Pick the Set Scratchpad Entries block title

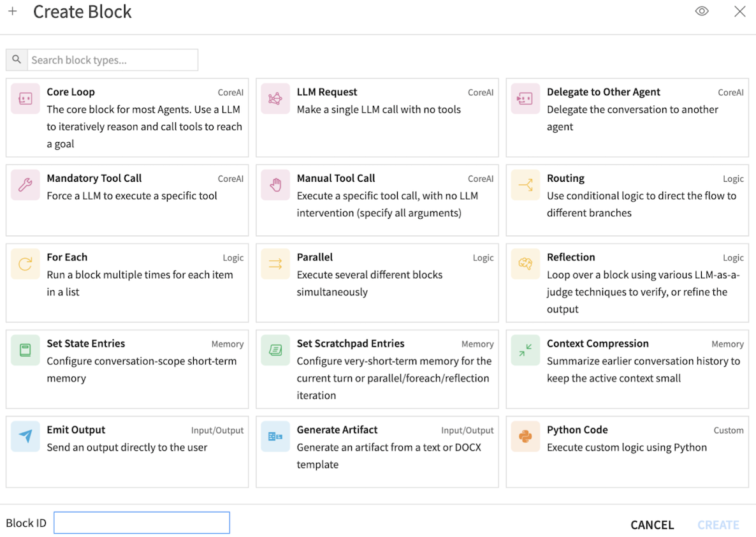[350, 344]
